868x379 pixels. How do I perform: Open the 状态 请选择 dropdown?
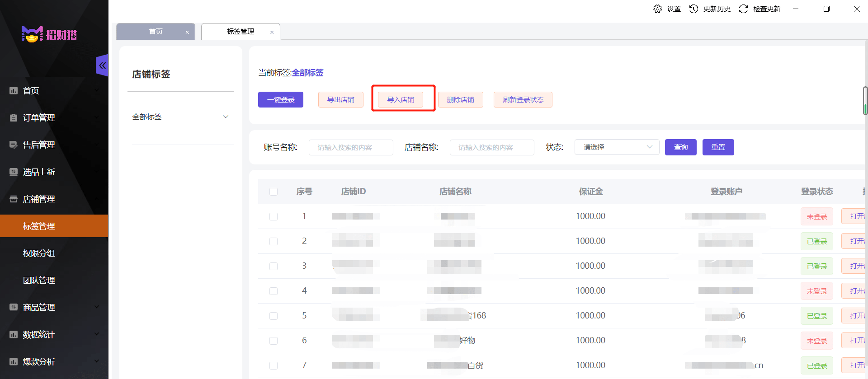(x=617, y=147)
